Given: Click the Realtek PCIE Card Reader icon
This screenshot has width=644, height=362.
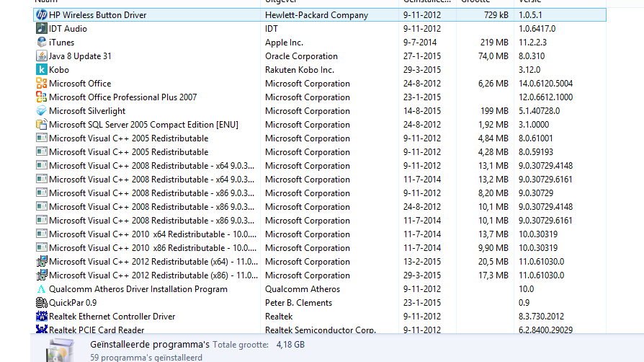Looking at the screenshot, I should 42,329.
